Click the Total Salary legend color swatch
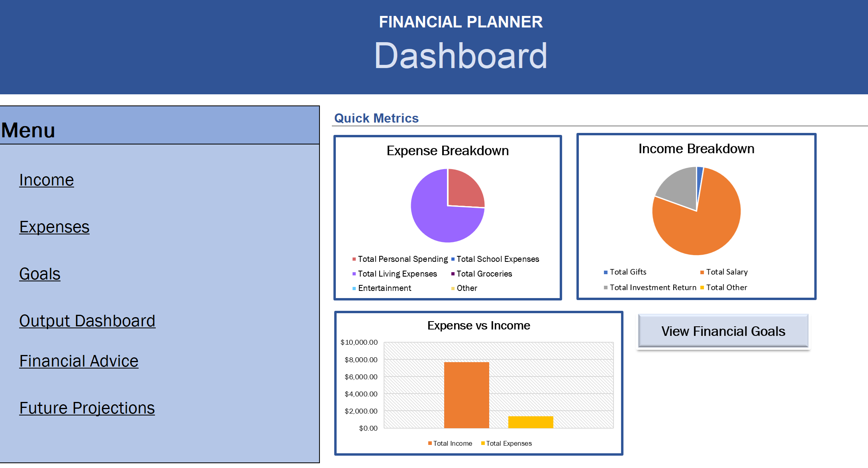Viewport: 868px width, 468px height. [702, 272]
